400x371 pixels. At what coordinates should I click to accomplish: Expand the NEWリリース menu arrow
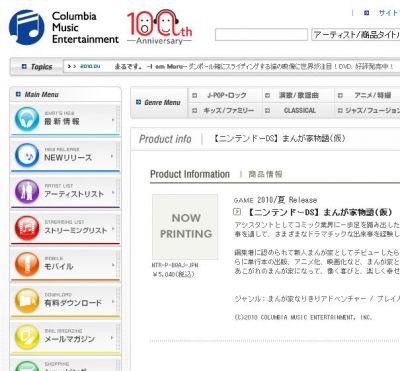(x=112, y=156)
